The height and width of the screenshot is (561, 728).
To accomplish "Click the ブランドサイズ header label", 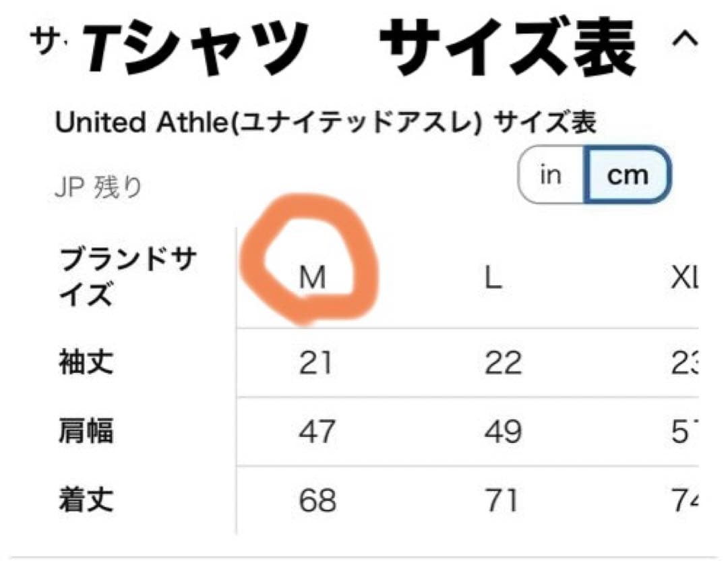I will tap(128, 277).
